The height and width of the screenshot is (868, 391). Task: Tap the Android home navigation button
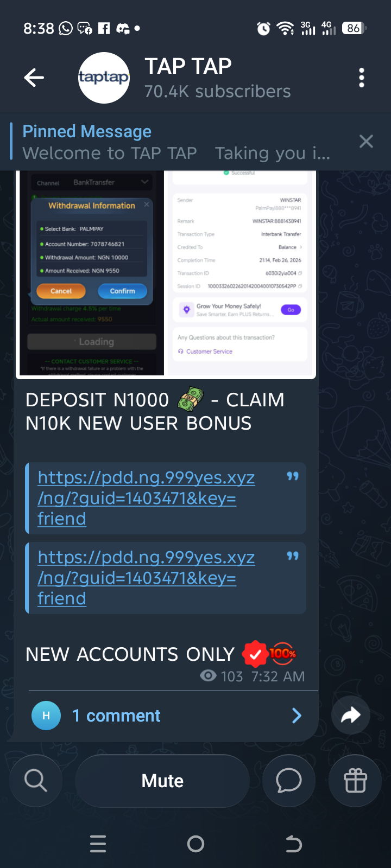coord(195,844)
